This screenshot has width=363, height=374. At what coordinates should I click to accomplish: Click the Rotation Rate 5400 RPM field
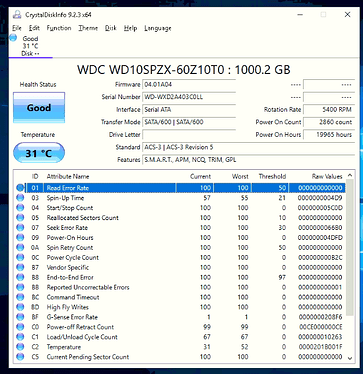point(329,110)
